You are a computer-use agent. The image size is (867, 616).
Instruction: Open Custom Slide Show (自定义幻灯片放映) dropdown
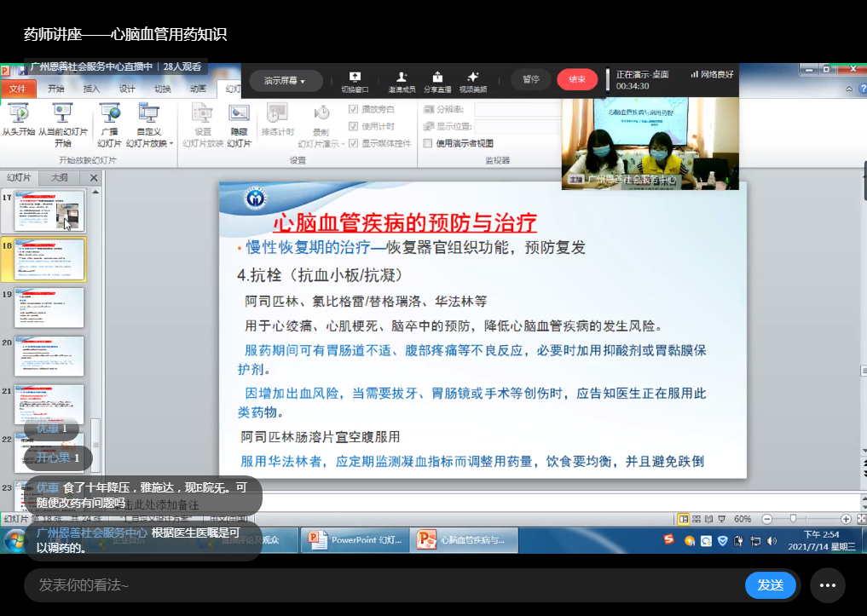pos(149,125)
